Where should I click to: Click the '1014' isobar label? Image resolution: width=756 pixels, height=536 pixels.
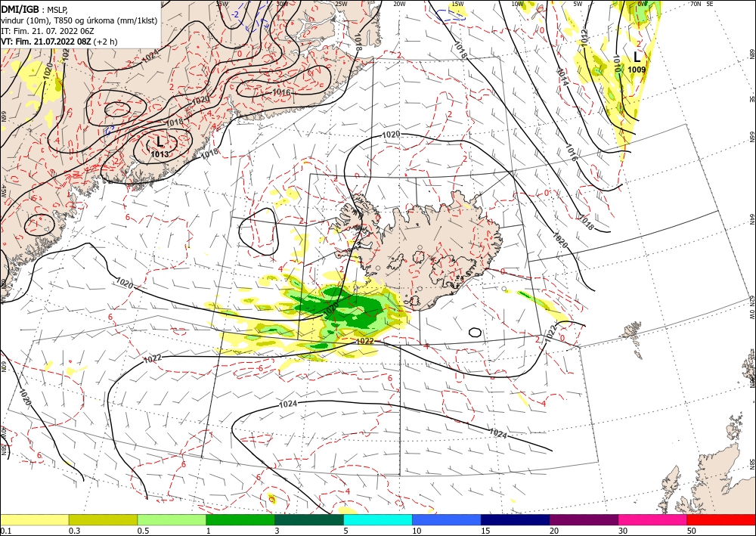click(x=562, y=77)
